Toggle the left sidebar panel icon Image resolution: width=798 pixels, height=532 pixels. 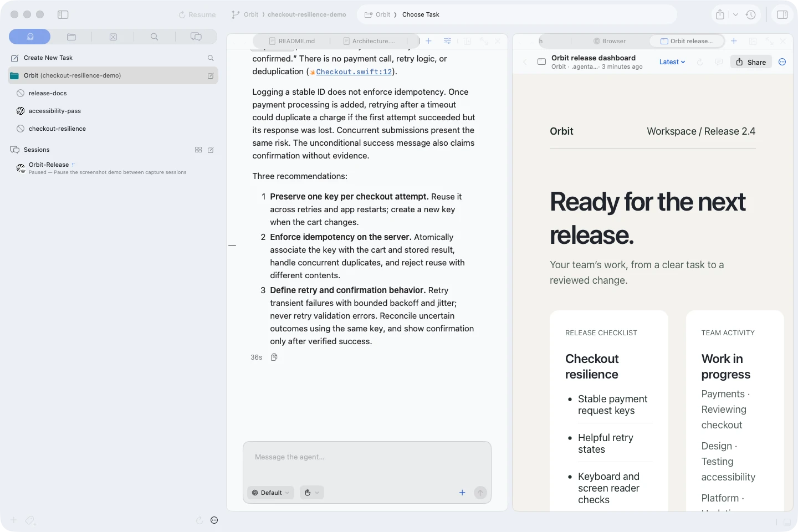tap(63, 14)
